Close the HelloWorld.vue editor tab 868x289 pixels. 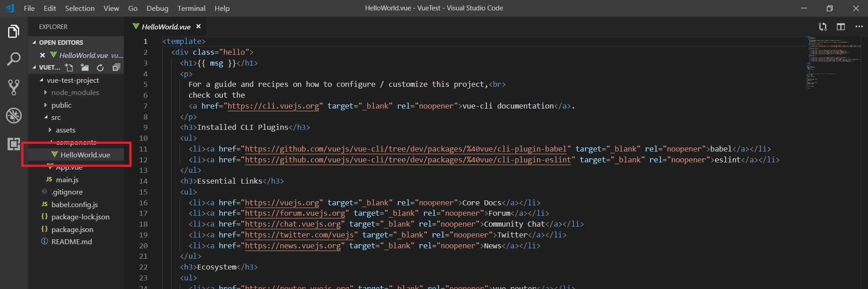[x=198, y=27]
